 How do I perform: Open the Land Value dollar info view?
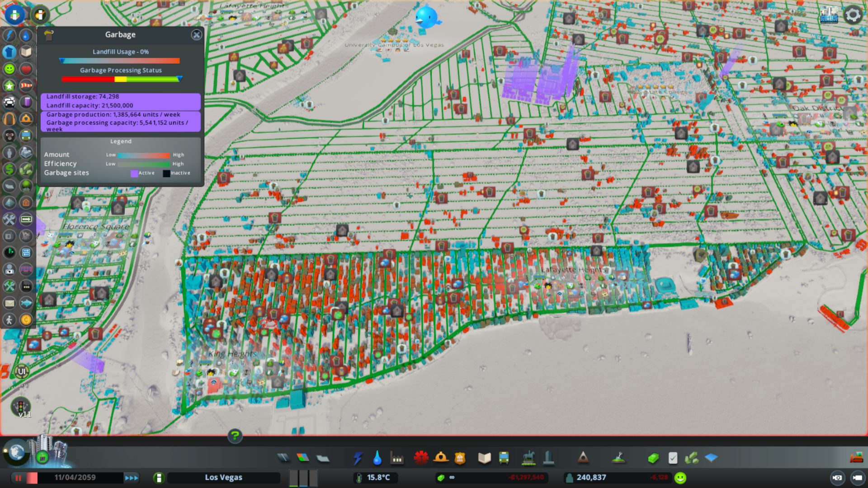pyautogui.click(x=9, y=169)
